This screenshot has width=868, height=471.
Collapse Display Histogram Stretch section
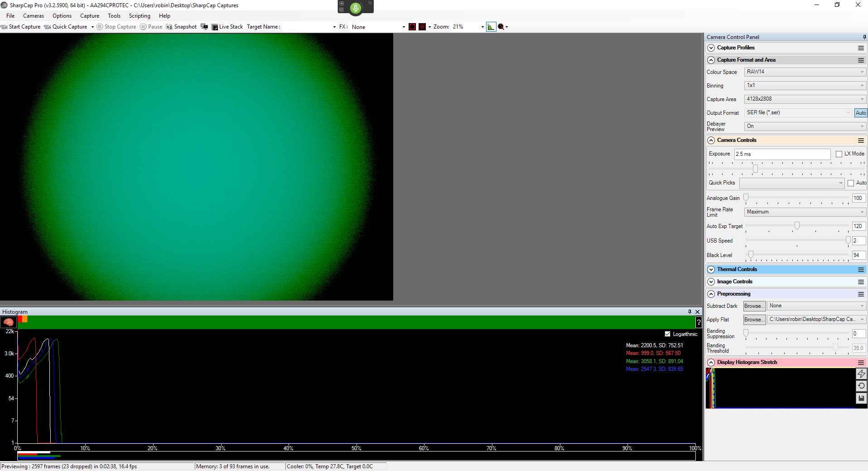coord(711,362)
